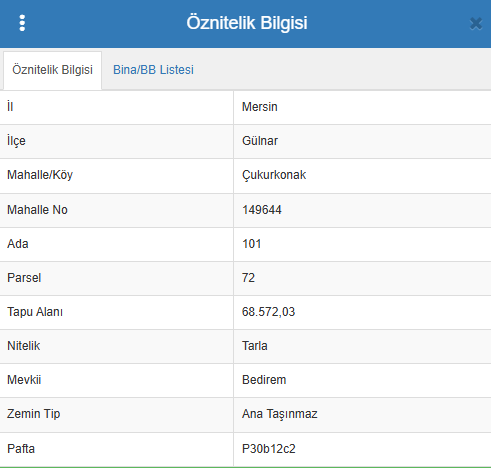
Task: Click the Tapu Alanı row label
Action: pos(35,312)
